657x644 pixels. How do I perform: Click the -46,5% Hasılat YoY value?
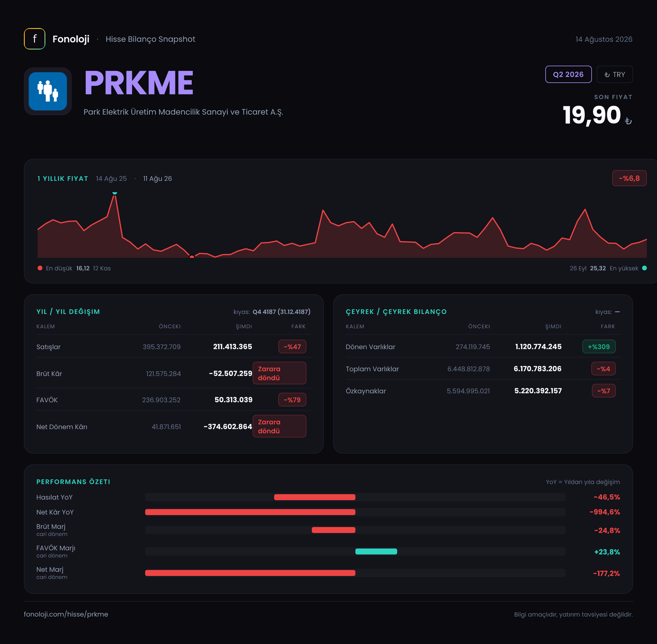click(607, 497)
